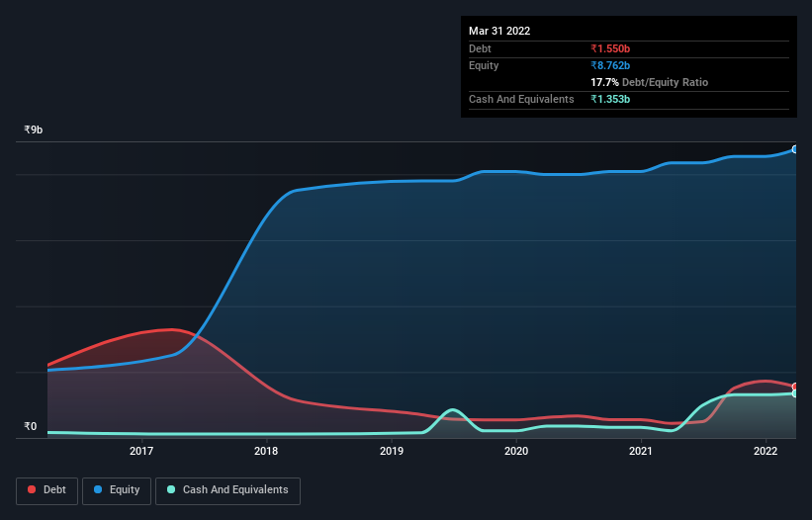Click the Cash And Equivalents tooltip row label
The width and height of the screenshot is (812, 520).
coord(521,99)
